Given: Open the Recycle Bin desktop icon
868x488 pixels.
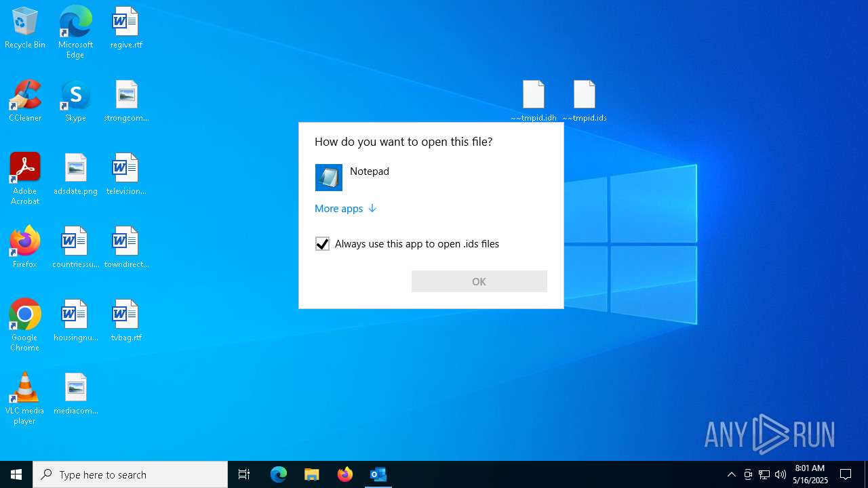Looking at the screenshot, I should coord(25,28).
